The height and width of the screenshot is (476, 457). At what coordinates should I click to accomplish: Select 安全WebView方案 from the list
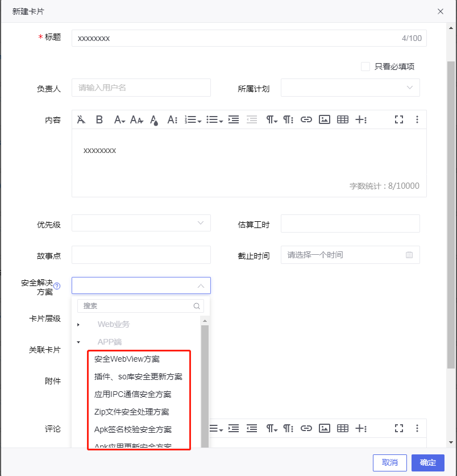click(x=127, y=359)
